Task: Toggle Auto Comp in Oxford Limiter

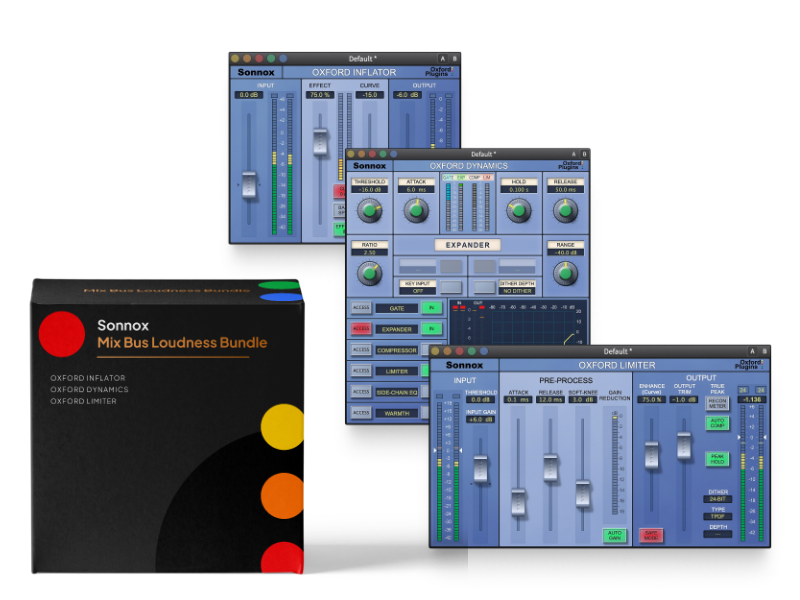Action: pyautogui.click(x=717, y=423)
